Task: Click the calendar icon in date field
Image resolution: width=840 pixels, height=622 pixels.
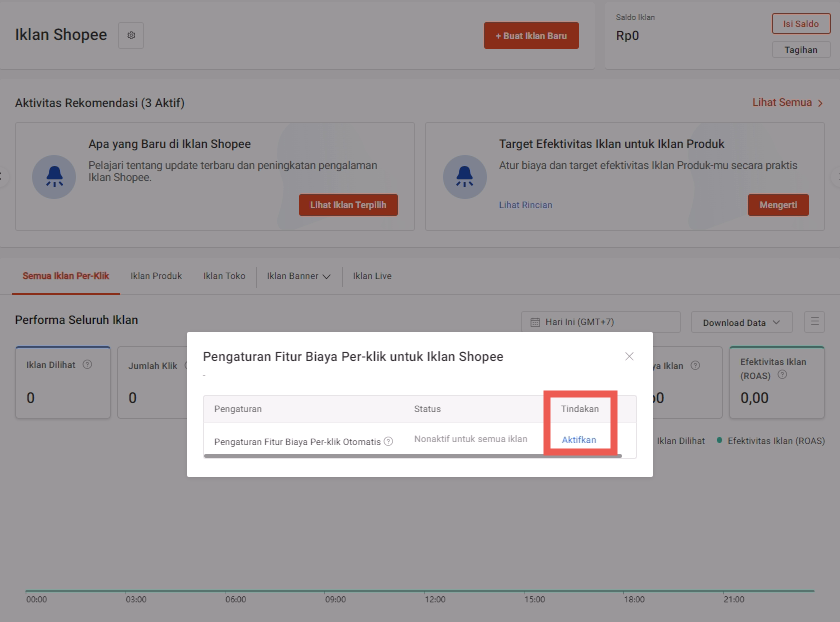Action: (x=535, y=322)
